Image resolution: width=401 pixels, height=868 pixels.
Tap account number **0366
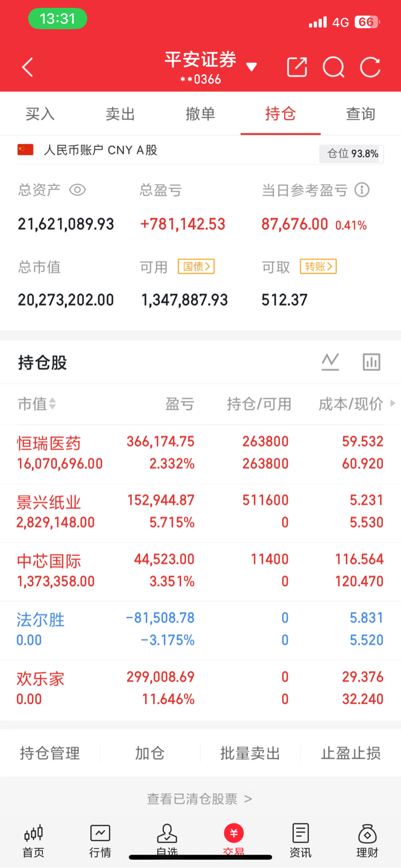200,79
